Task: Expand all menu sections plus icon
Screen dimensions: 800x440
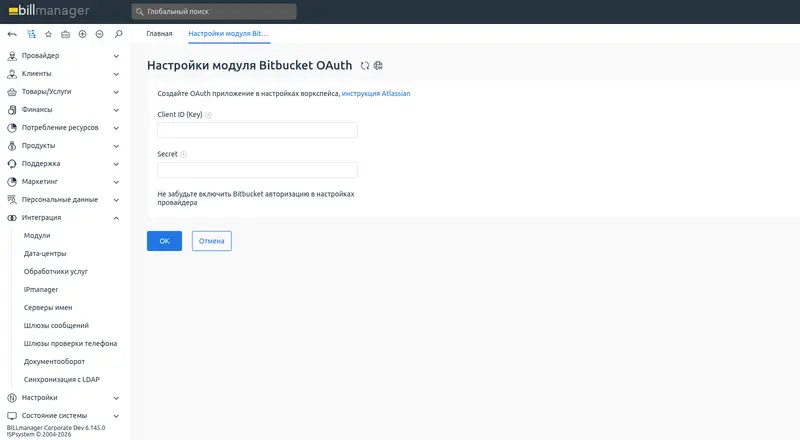Action: pos(82,34)
